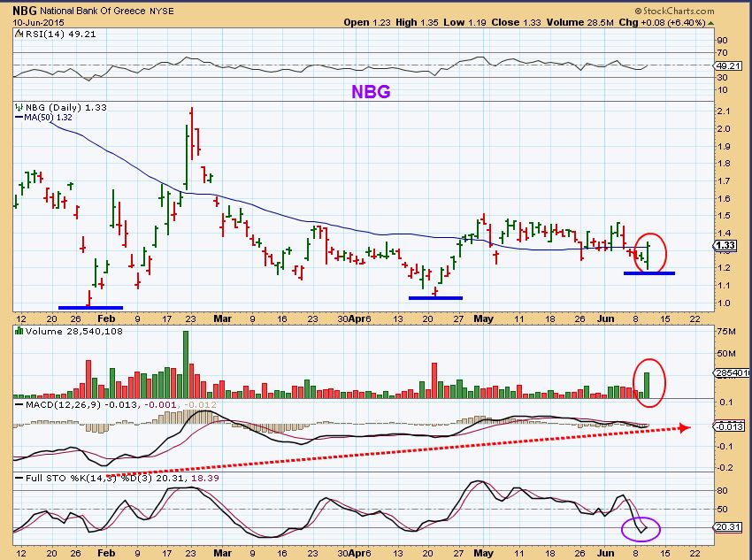Click May on the date axis under the stochastic panel
Viewport: 752px width, 560px height.
coord(483,553)
